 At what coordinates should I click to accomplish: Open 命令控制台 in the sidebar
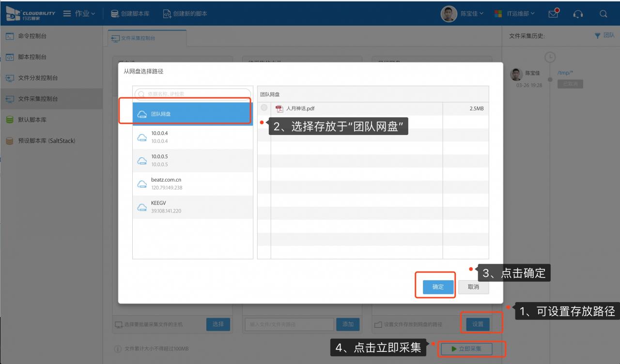(x=32, y=36)
